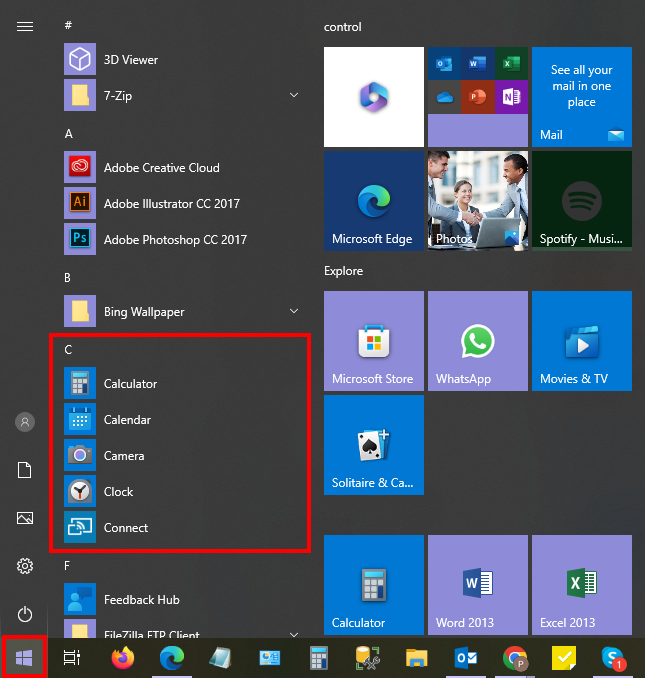The height and width of the screenshot is (678, 645).
Task: Click the 'B' letter header
Action: [67, 278]
